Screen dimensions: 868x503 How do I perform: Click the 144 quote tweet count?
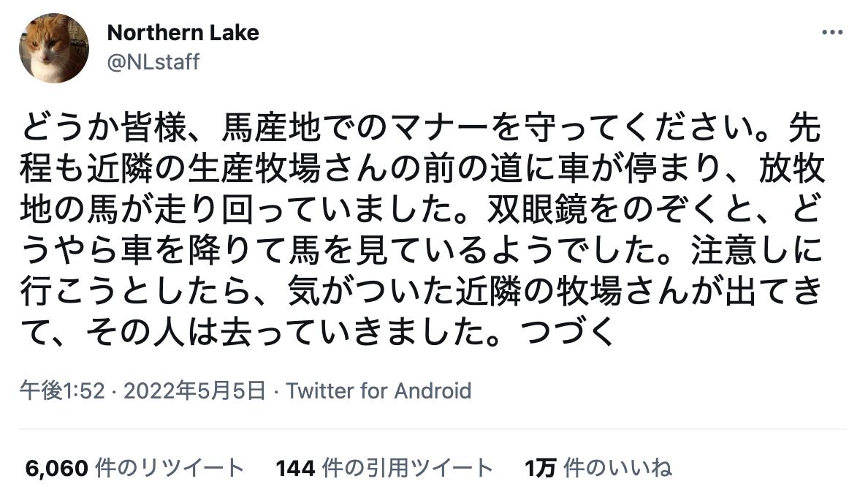pyautogui.click(x=294, y=468)
